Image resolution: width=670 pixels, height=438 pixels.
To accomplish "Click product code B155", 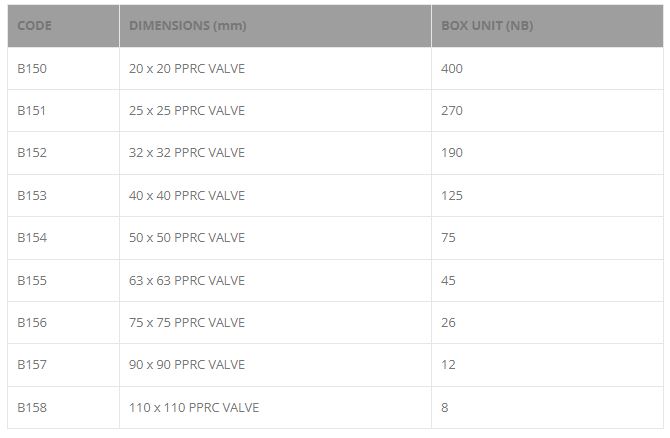I will click(x=32, y=280).
